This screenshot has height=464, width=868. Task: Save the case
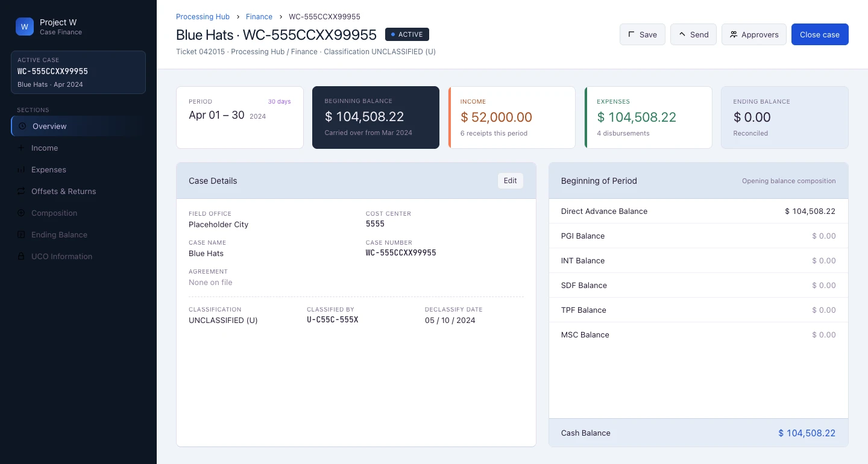point(643,34)
